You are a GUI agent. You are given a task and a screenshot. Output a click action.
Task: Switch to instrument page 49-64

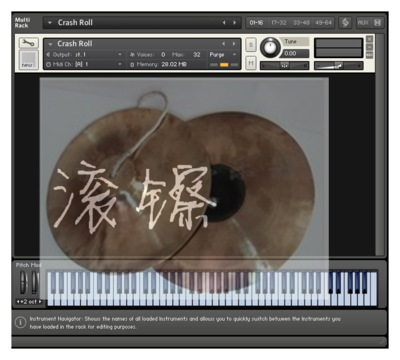point(324,23)
